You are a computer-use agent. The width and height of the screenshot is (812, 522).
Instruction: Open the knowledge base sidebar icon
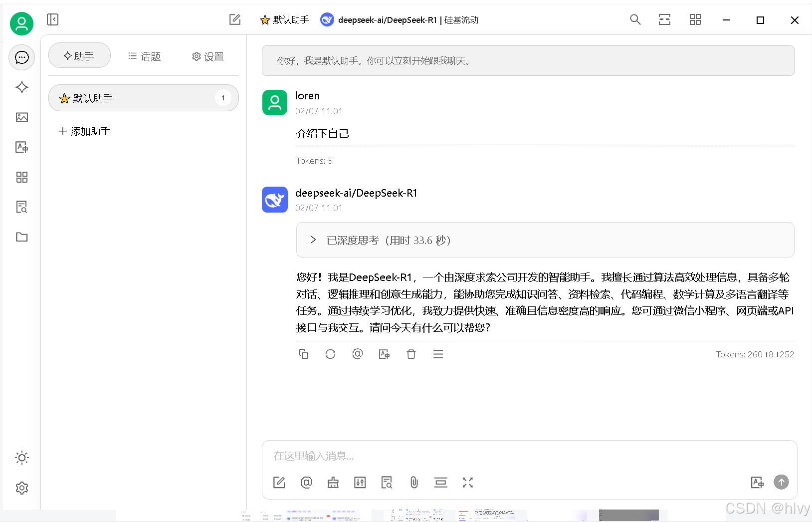pyautogui.click(x=21, y=207)
